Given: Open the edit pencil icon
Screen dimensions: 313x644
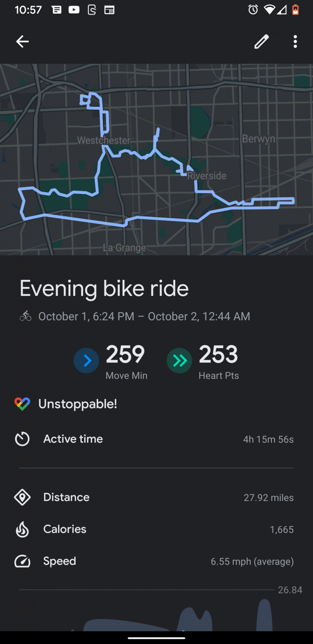Looking at the screenshot, I should click(x=261, y=42).
